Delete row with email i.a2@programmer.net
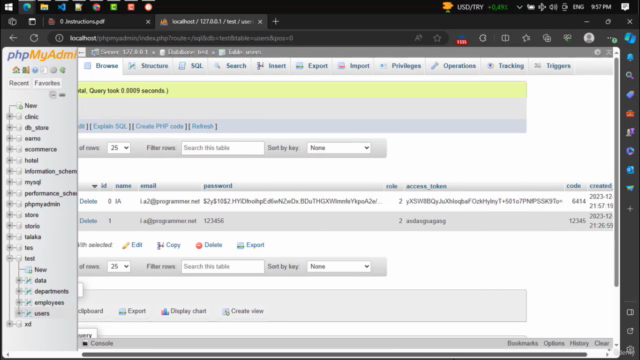The image size is (640, 360). pos(88,201)
